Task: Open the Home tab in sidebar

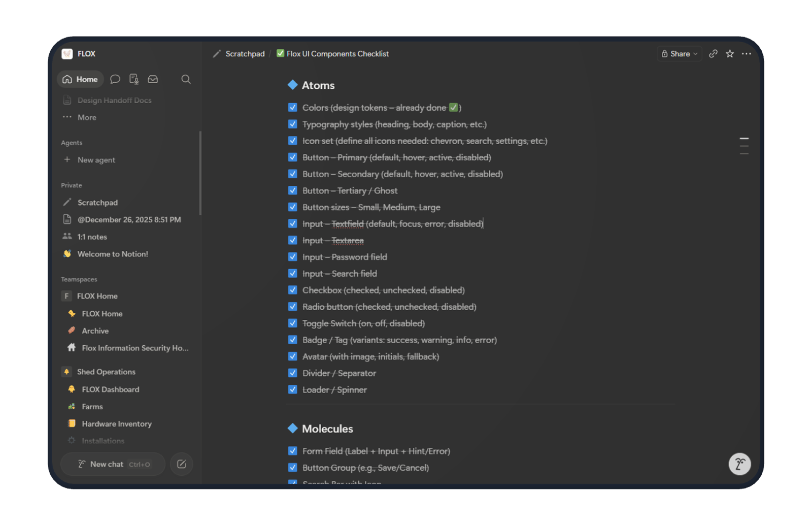Action: (x=80, y=79)
